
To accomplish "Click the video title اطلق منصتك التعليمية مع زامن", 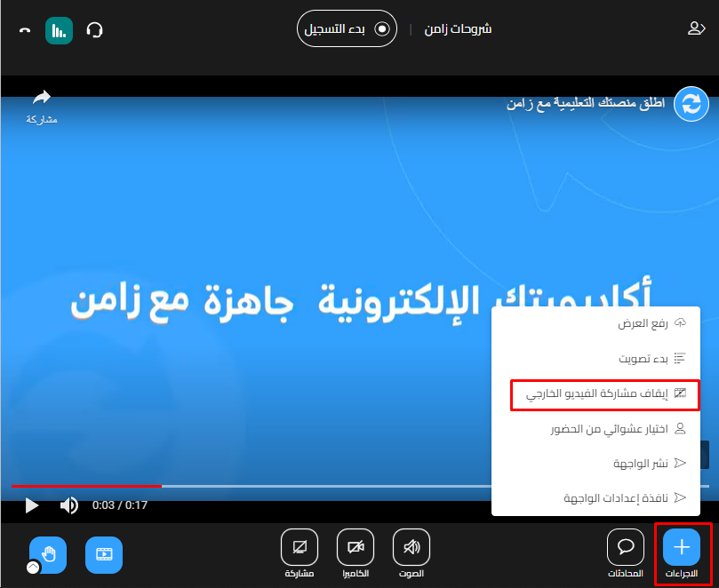I will 586,103.
